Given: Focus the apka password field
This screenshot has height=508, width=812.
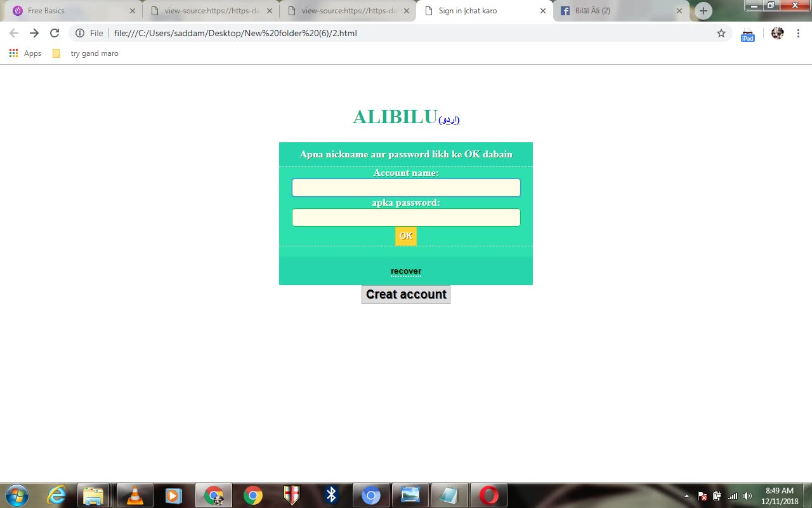Looking at the screenshot, I should pos(406,217).
